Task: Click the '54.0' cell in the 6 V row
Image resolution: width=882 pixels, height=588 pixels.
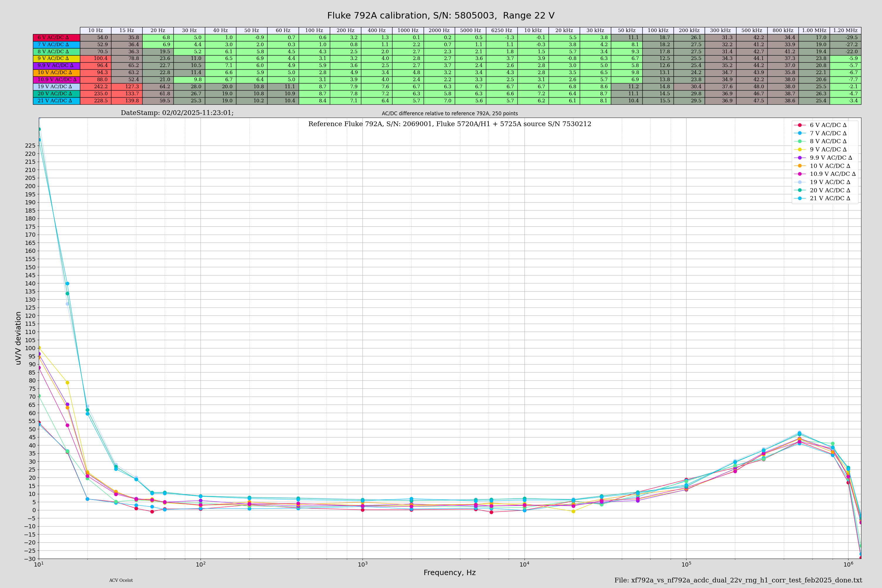Action: (96, 38)
